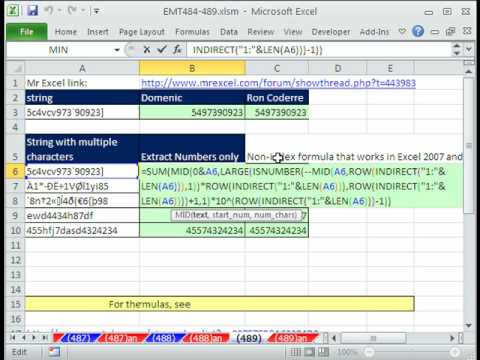Switch to the (487)an sheet tab

121,338
